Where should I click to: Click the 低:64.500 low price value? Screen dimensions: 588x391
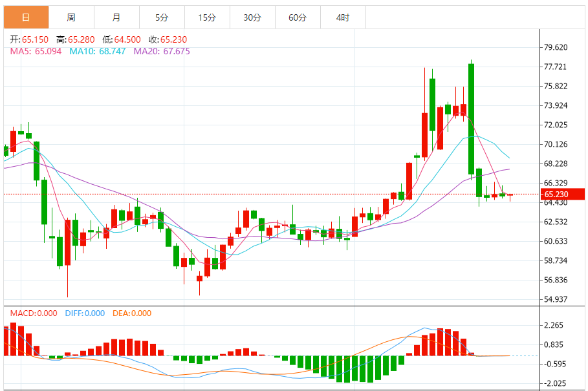(122, 39)
